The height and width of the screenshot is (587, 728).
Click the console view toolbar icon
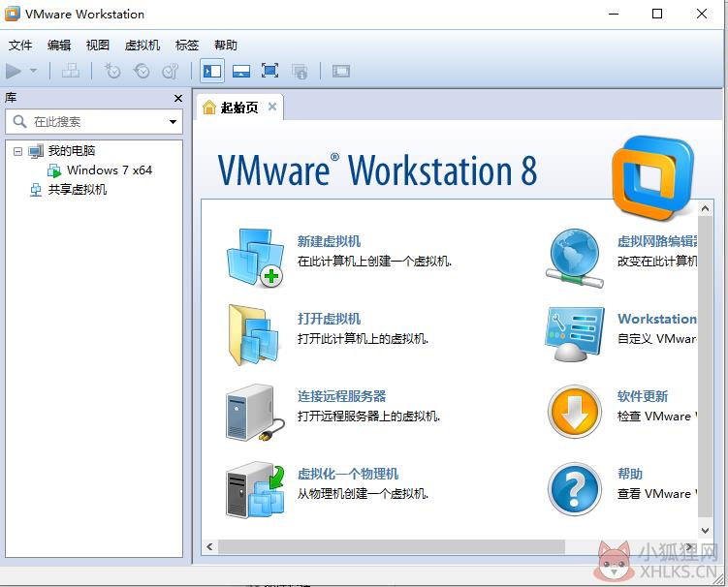click(341, 71)
